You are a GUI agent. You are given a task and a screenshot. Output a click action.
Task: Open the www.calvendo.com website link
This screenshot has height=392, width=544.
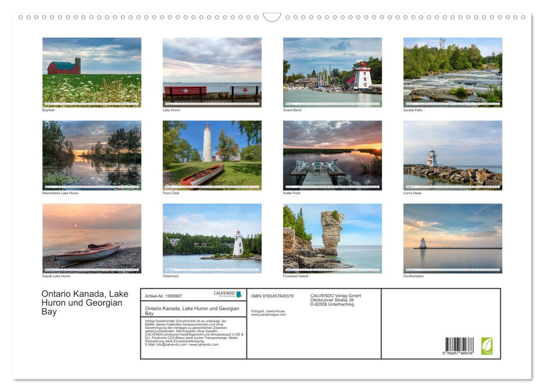204,345
